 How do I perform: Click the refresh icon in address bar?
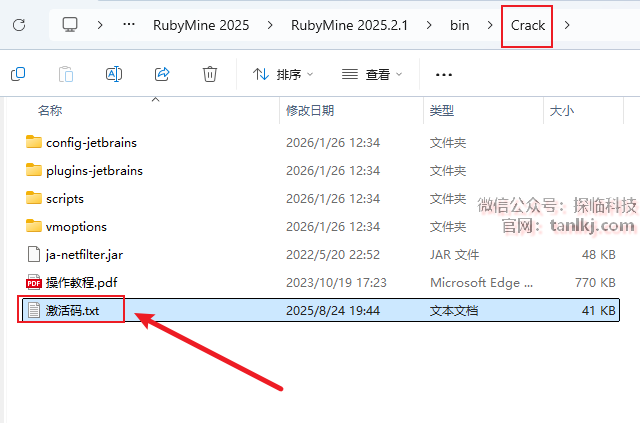(19, 25)
